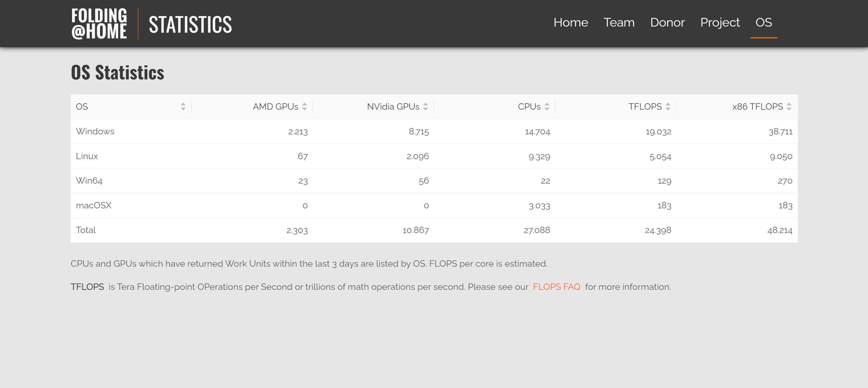The width and height of the screenshot is (868, 388).
Task: Sort table by AMD GPUs arrows
Action: [x=304, y=107]
